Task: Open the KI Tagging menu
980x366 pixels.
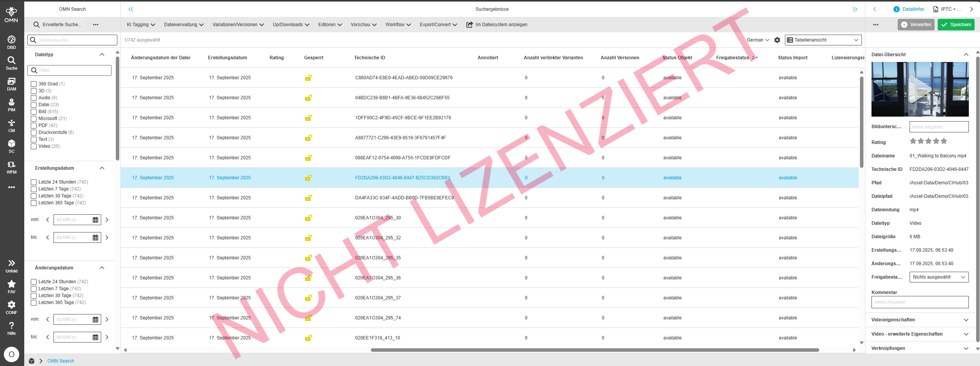Action: [141, 25]
